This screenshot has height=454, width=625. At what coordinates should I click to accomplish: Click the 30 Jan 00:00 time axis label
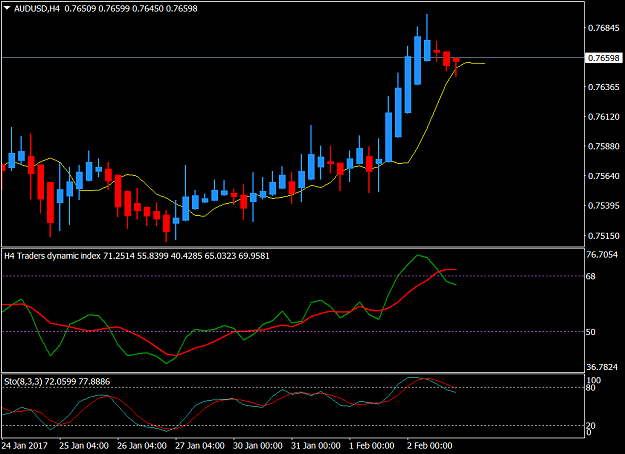[x=258, y=446]
